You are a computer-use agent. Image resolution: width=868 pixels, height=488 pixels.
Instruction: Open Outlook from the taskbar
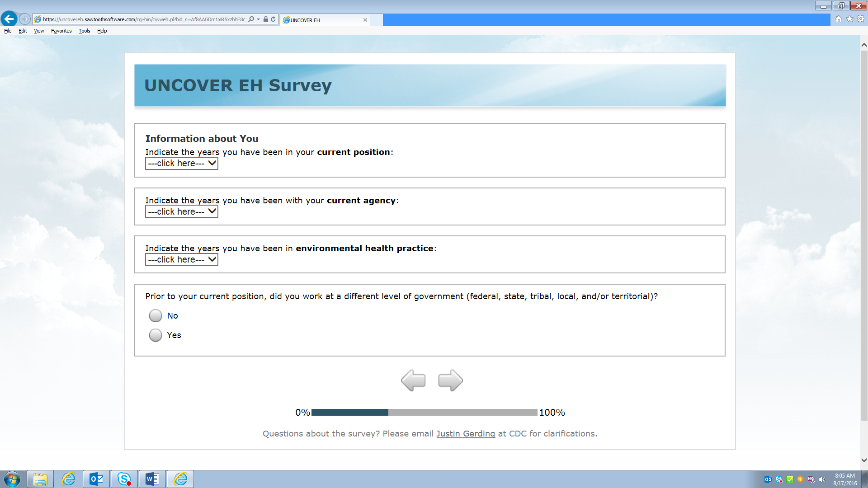[x=96, y=479]
